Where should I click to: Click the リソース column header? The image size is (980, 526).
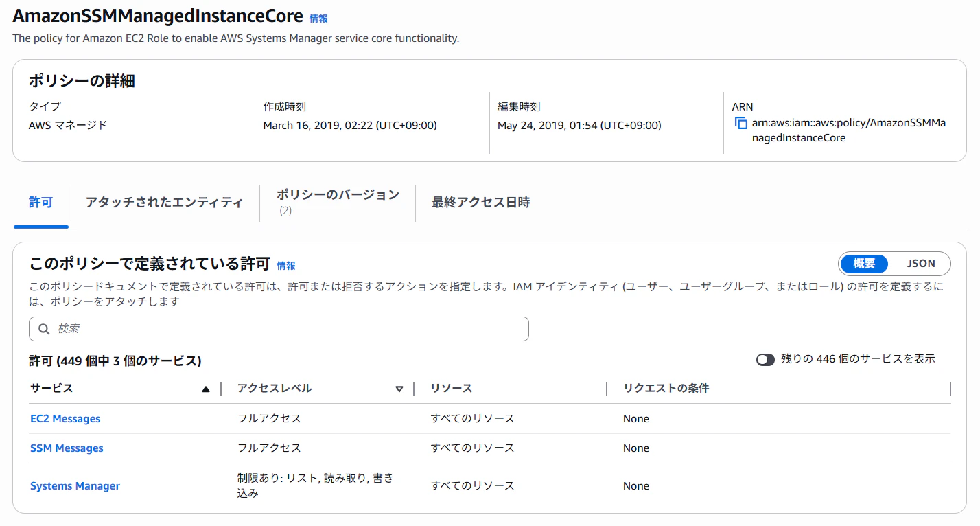pos(452,389)
